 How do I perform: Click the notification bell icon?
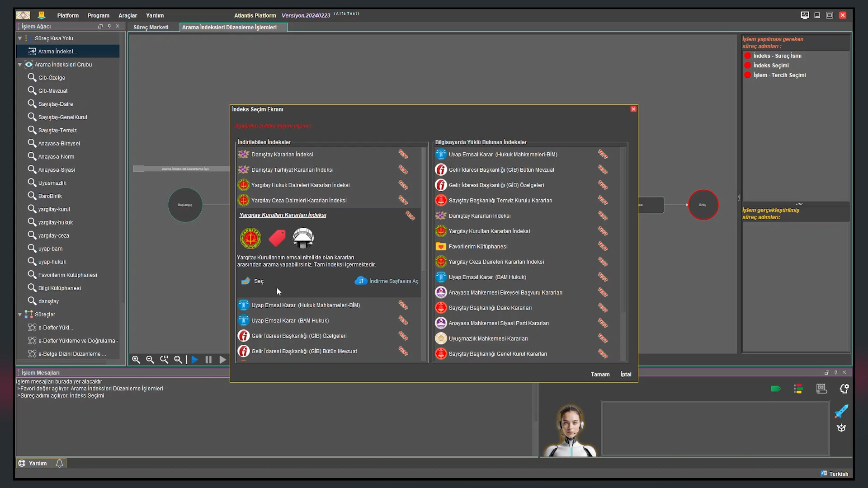click(59, 463)
